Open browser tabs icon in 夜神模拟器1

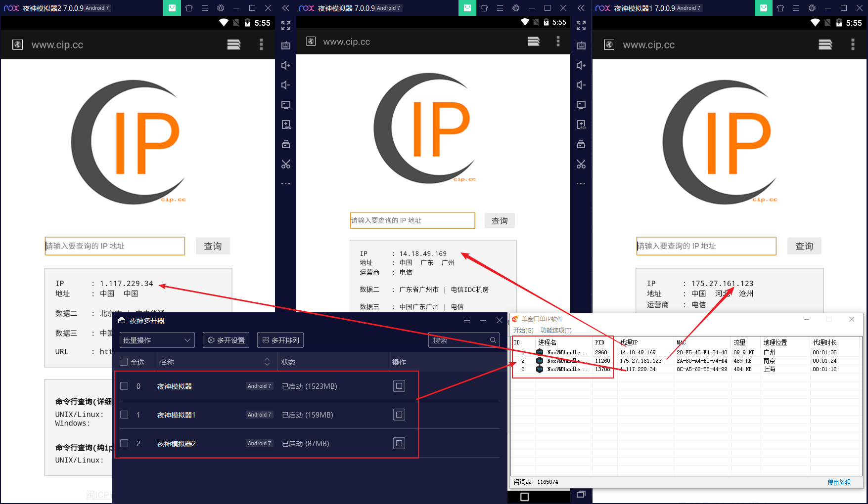click(x=825, y=45)
